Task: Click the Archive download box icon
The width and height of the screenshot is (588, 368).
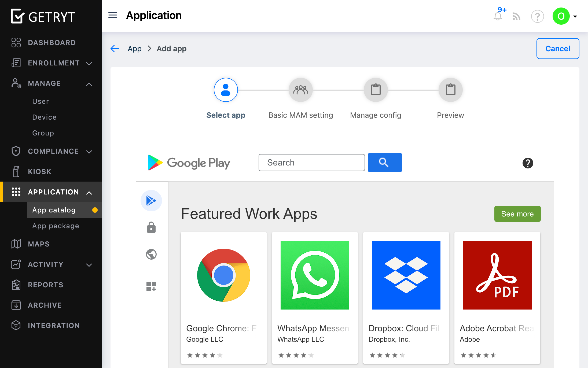Action: tap(16, 305)
